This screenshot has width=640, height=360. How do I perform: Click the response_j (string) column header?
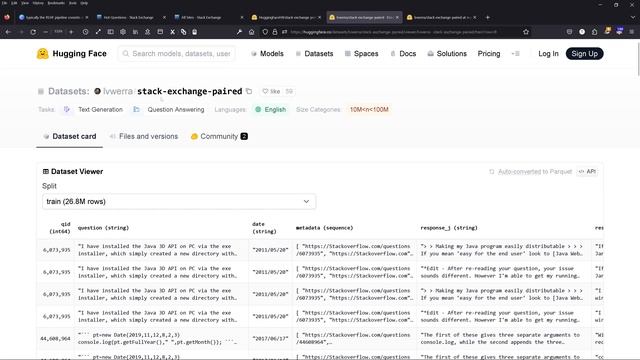click(449, 228)
